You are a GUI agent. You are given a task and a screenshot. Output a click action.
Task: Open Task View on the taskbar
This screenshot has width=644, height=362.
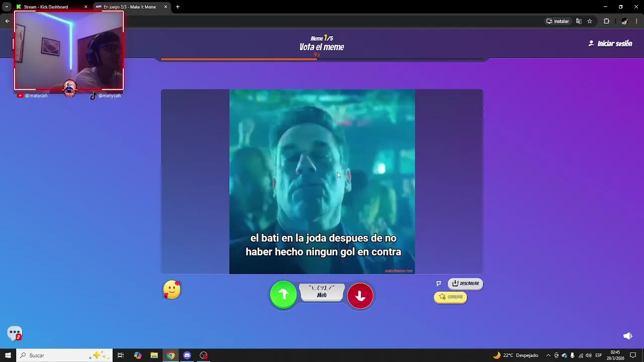tap(121, 355)
